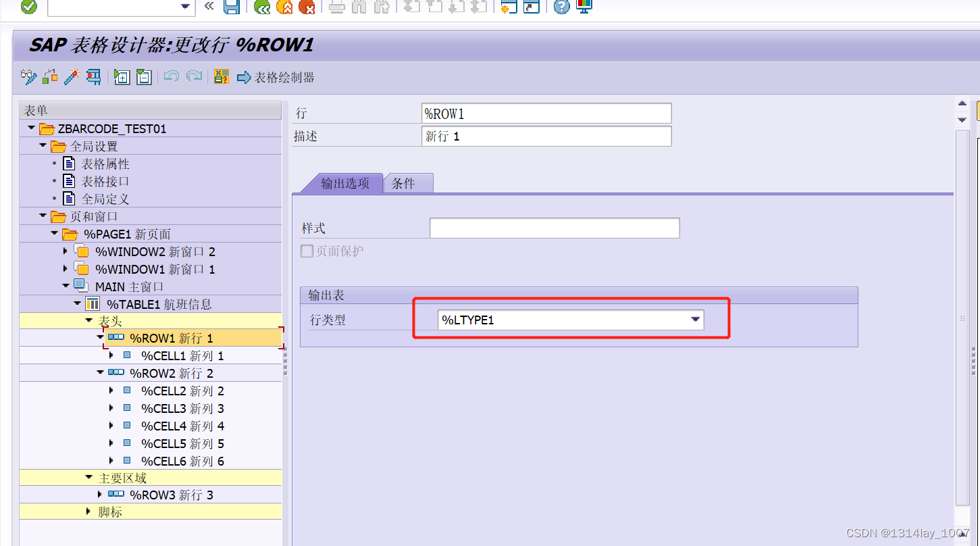
Task: Click the Print icon
Action: (x=337, y=7)
